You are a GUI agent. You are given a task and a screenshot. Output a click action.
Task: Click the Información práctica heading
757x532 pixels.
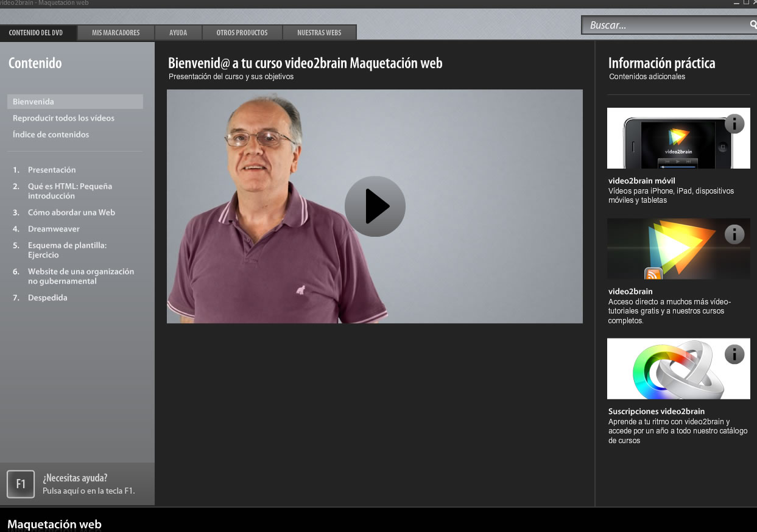(x=662, y=63)
